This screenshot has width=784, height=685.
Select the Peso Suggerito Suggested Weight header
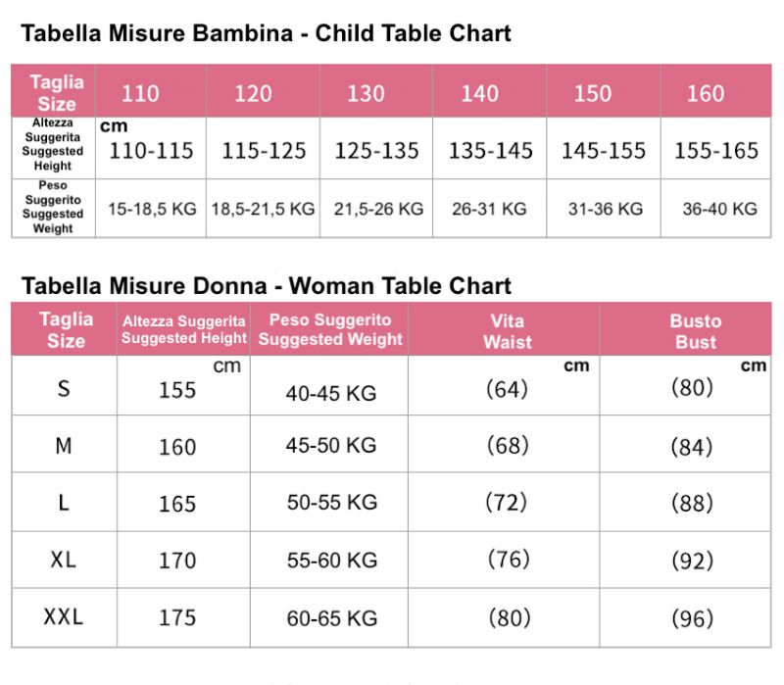(x=330, y=329)
